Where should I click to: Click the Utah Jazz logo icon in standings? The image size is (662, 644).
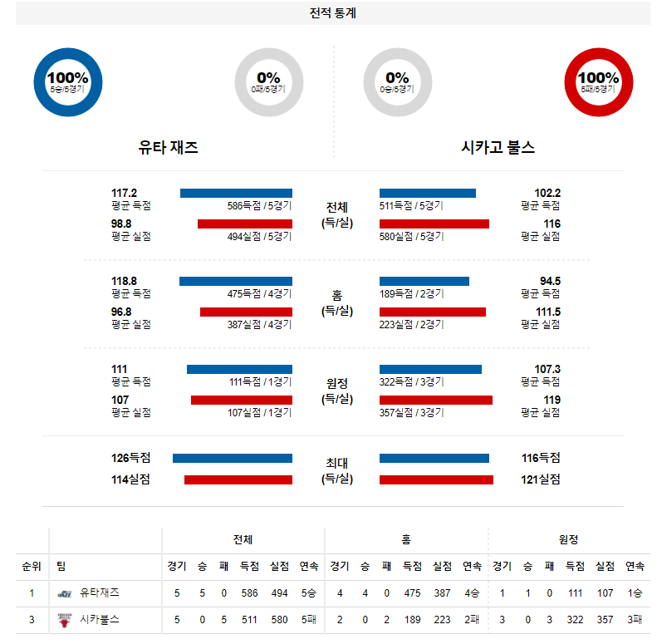coord(65,593)
